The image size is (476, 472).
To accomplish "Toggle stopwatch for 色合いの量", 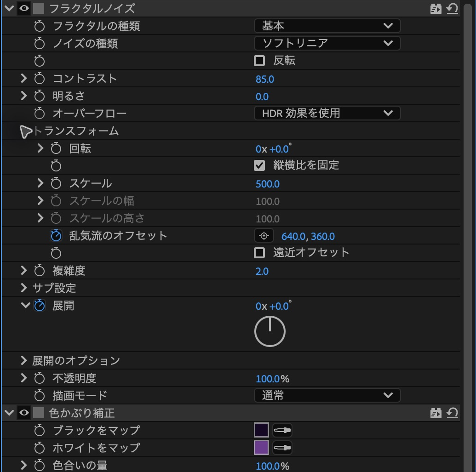I will [x=39, y=465].
